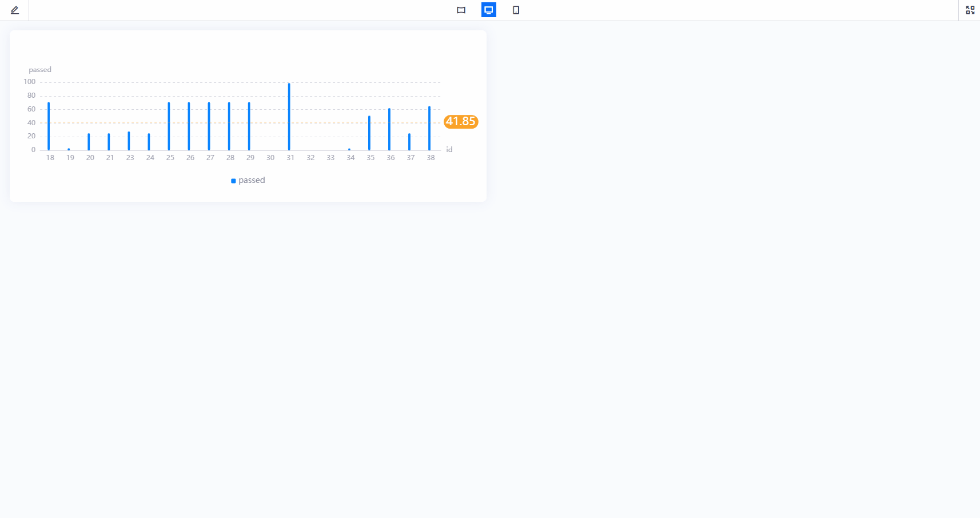Viewport: 980px width, 518px height.
Task: Toggle the passed series via legend
Action: 247,180
